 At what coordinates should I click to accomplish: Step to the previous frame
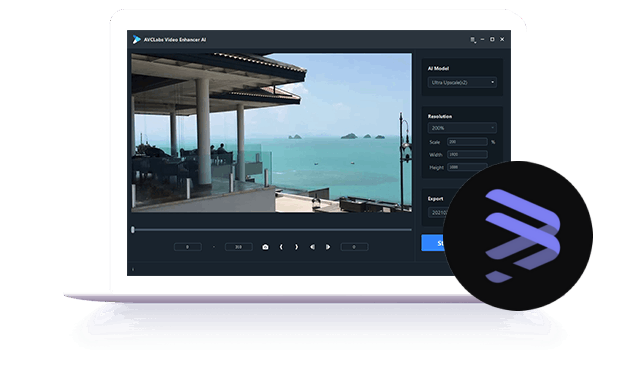pos(312,247)
